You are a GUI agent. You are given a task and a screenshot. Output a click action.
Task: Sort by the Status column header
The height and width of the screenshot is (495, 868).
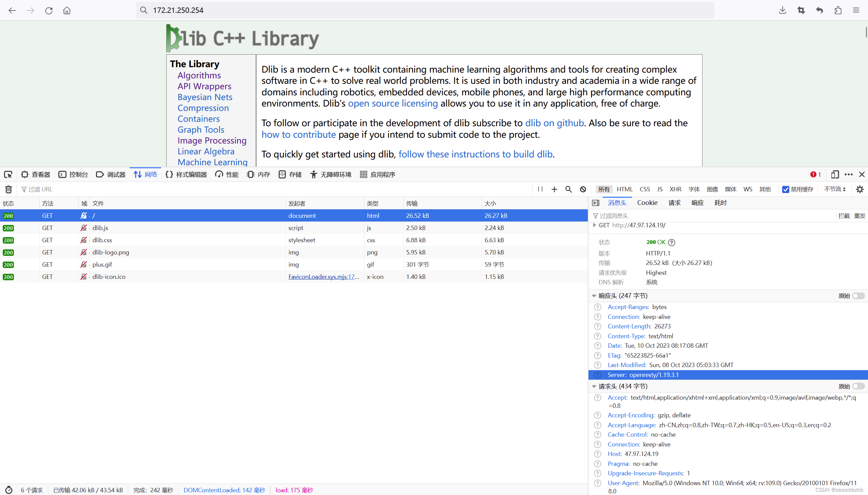(x=19, y=203)
